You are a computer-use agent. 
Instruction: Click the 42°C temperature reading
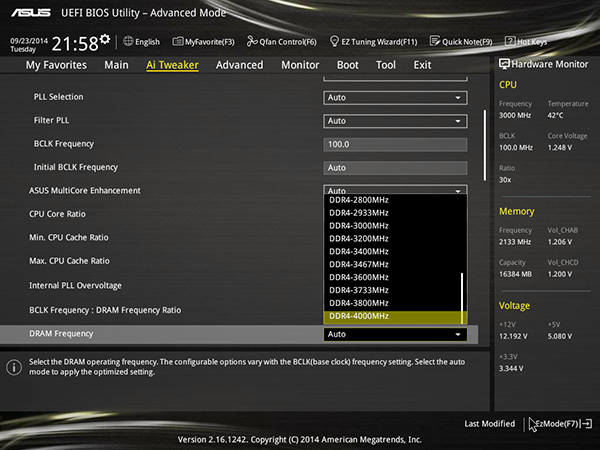pos(555,115)
